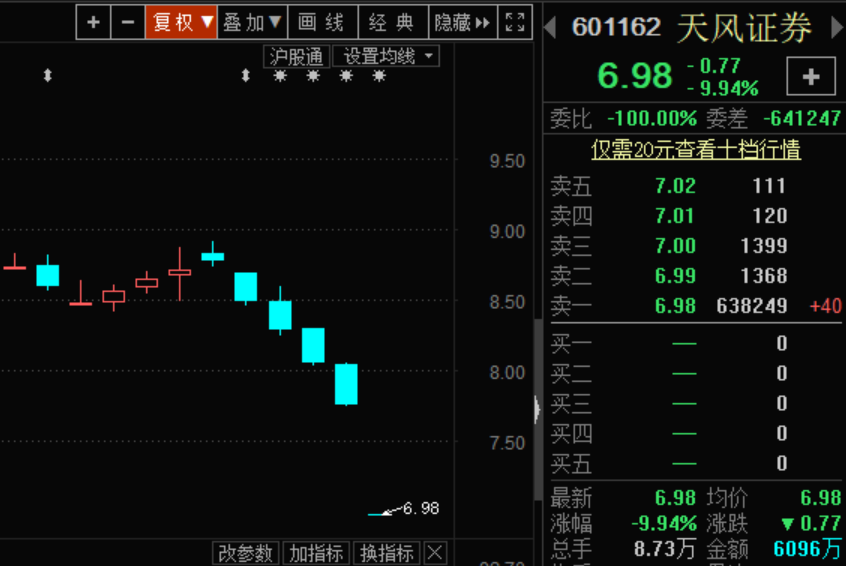The image size is (846, 566).
Task: Click up-down arrow marker beside the star markers
Action: pyautogui.click(x=245, y=76)
